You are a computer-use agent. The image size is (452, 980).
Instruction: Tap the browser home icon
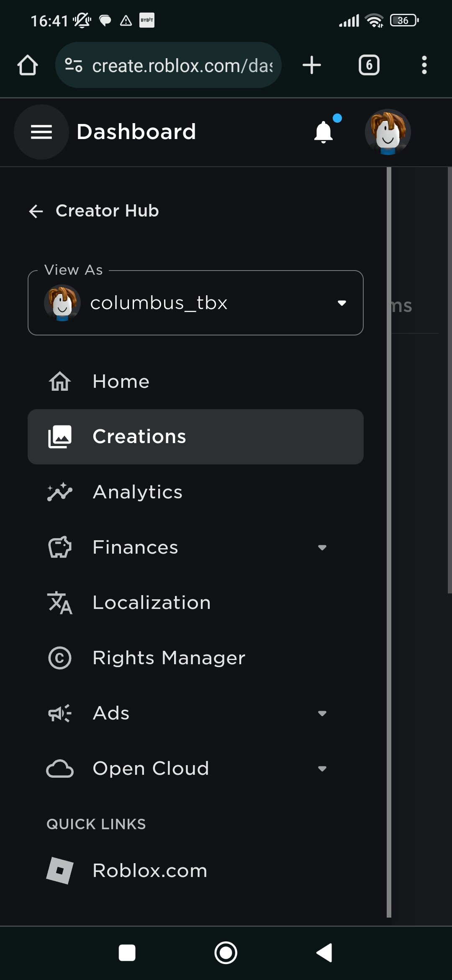click(28, 65)
